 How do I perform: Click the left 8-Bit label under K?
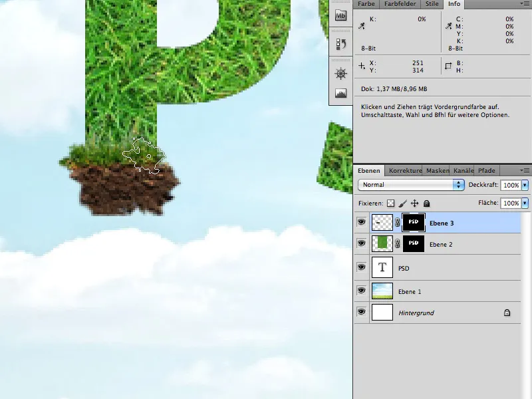pyautogui.click(x=368, y=49)
